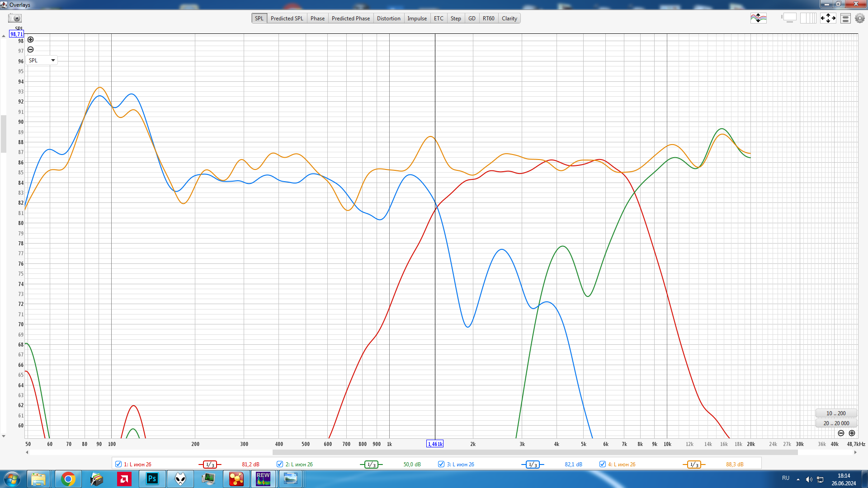Open red trace 1/3 smoothing selector
Screen dimensions: 868x488
pos(210,465)
